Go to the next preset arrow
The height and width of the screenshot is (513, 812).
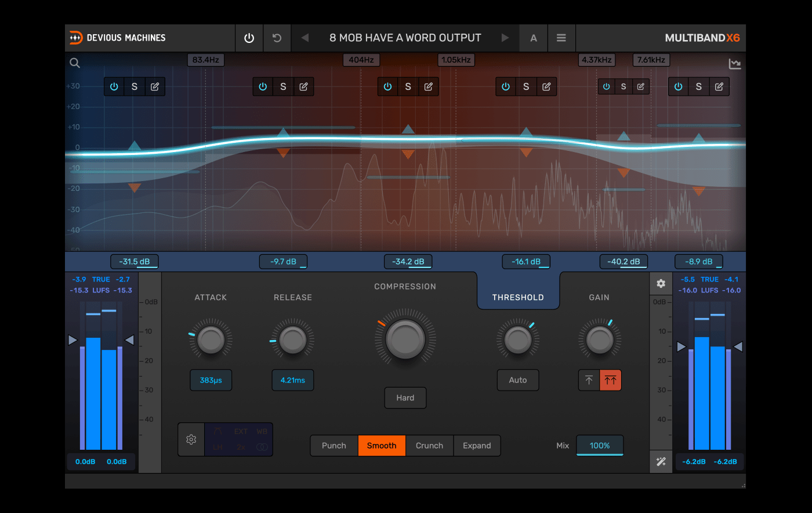coord(505,38)
